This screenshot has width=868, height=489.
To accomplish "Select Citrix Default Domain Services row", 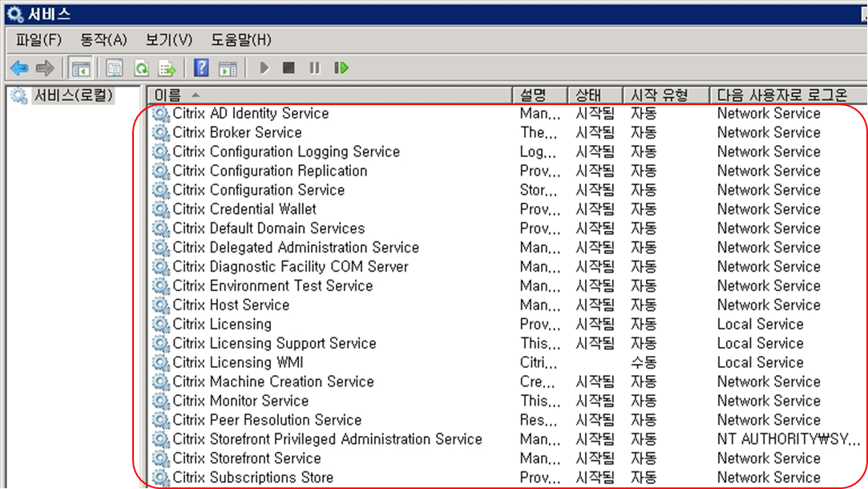I will point(507,228).
